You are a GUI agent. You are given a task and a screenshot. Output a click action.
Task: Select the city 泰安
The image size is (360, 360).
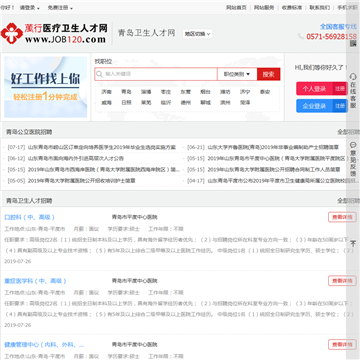pos(265,92)
